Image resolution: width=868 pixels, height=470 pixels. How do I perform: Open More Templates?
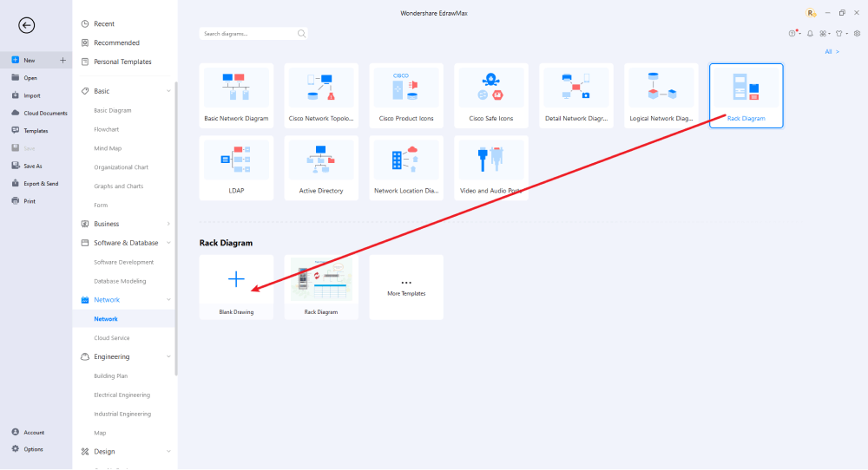click(406, 287)
